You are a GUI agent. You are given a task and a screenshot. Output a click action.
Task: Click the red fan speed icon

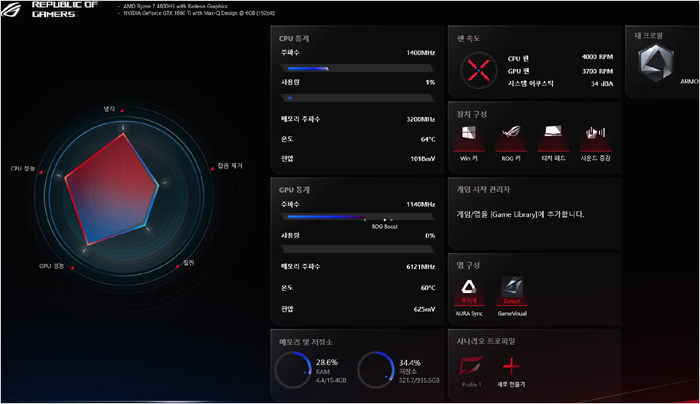tap(479, 70)
